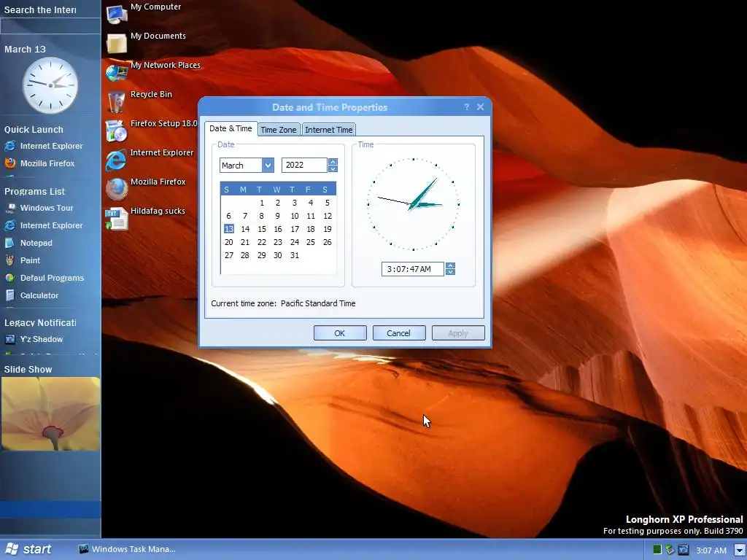Viewport: 747px width, 560px height.
Task: Select the Mozilla Firefox desktop icon
Action: point(116,189)
